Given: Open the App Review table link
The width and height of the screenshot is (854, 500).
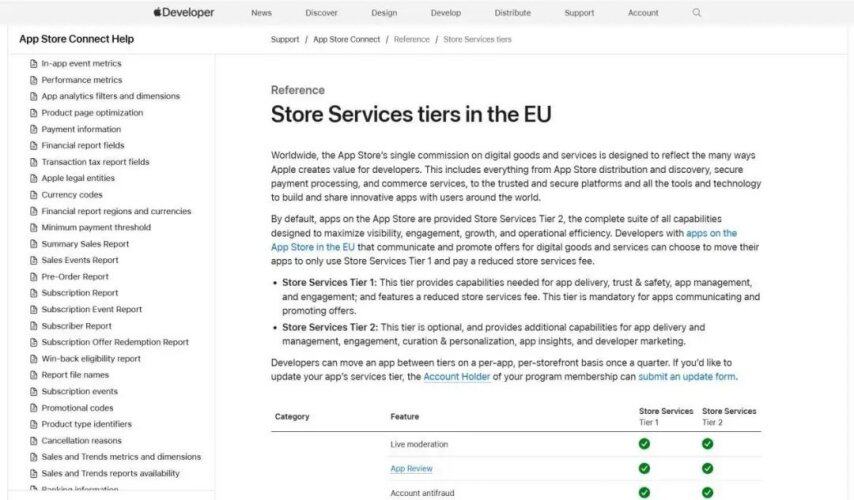Looking at the screenshot, I should [x=411, y=468].
